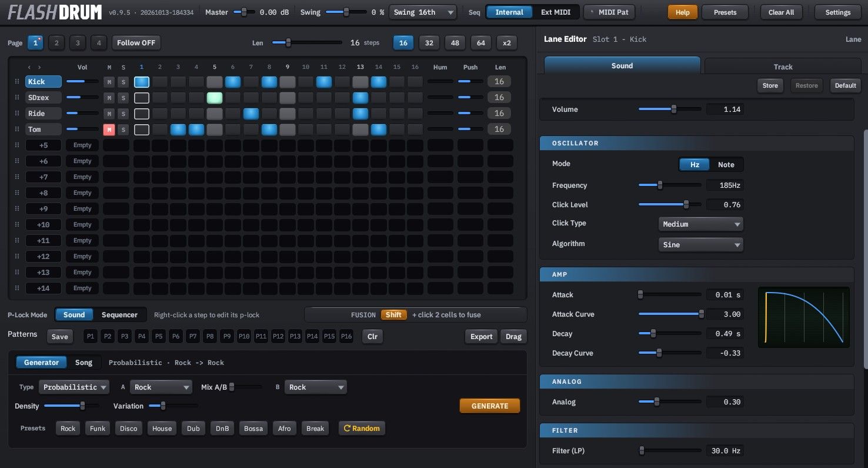Switch oscillator mode to Note

point(726,165)
